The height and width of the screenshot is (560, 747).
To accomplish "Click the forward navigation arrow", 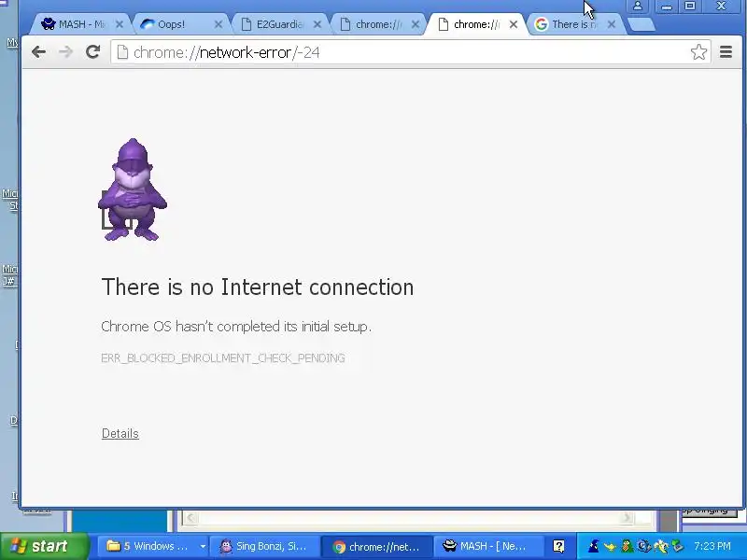I will (x=65, y=52).
